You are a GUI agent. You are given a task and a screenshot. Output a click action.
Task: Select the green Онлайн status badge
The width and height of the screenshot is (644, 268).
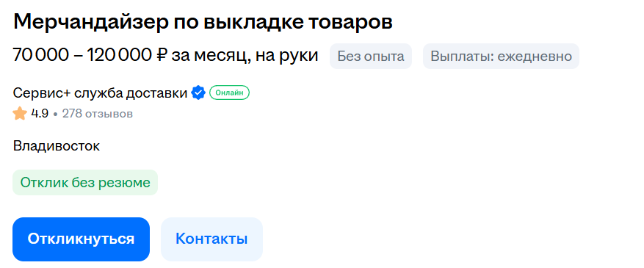(230, 93)
